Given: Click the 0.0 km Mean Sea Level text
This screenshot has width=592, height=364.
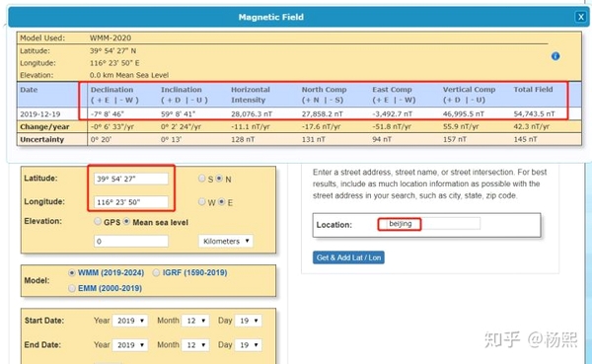Looking at the screenshot, I should point(129,75).
